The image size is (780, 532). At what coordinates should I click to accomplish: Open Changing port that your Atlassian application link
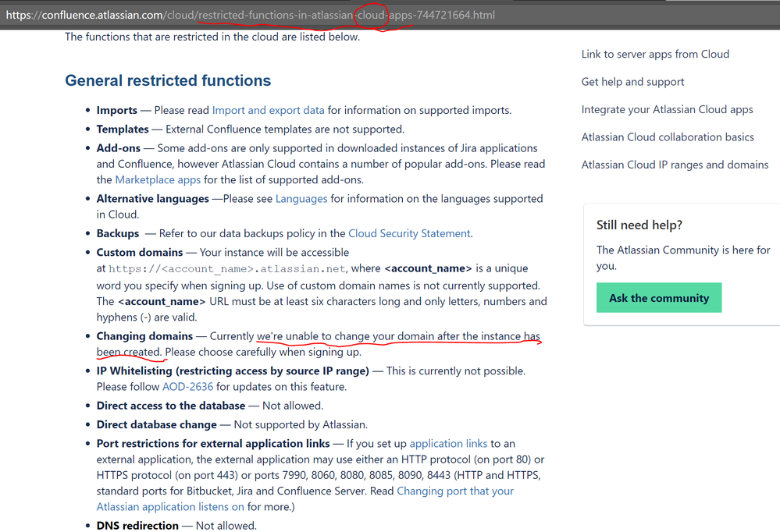point(305,498)
